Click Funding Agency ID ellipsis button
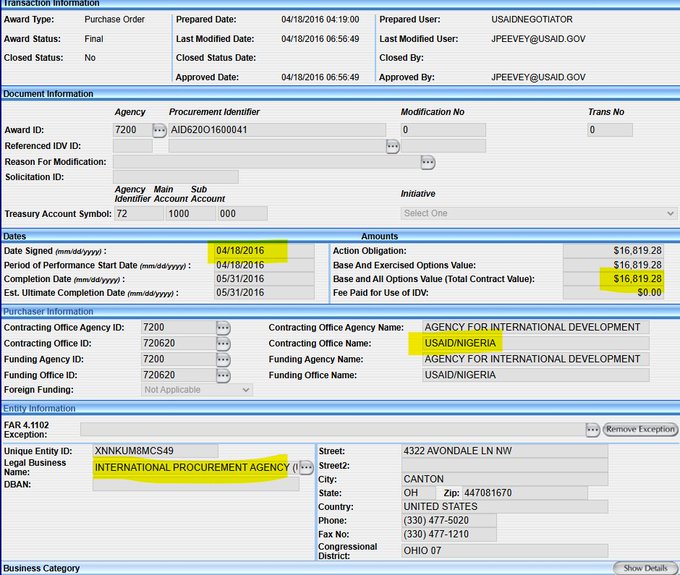Image resolution: width=680 pixels, height=575 pixels. [223, 359]
